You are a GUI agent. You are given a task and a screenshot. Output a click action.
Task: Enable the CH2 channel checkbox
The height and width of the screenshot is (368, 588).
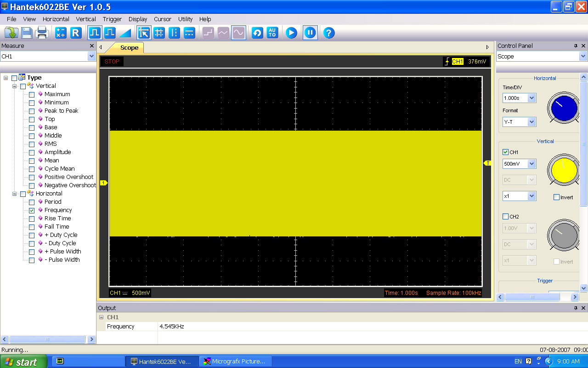tap(506, 217)
